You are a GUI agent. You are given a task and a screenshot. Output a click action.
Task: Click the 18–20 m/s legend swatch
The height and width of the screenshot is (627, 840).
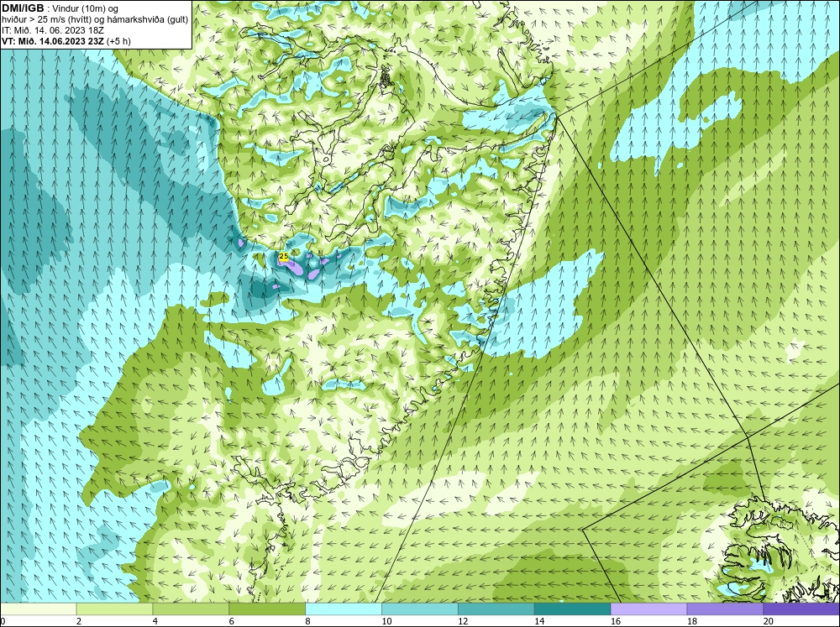(x=725, y=609)
